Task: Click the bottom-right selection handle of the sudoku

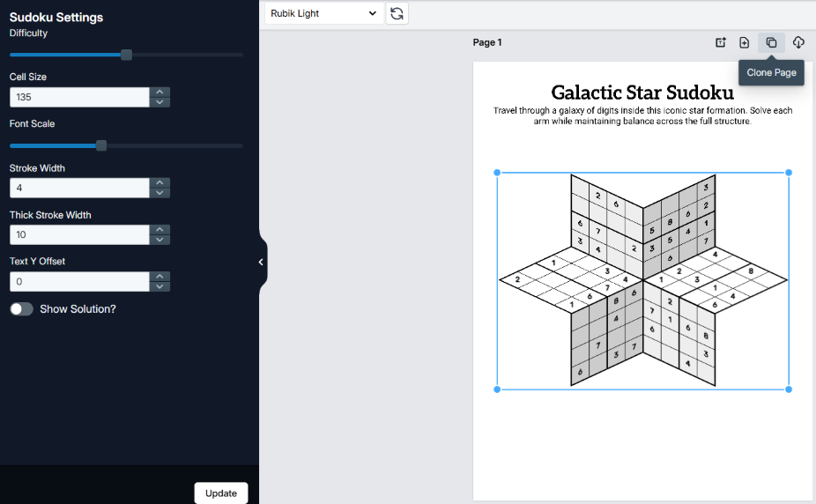Action: click(788, 389)
